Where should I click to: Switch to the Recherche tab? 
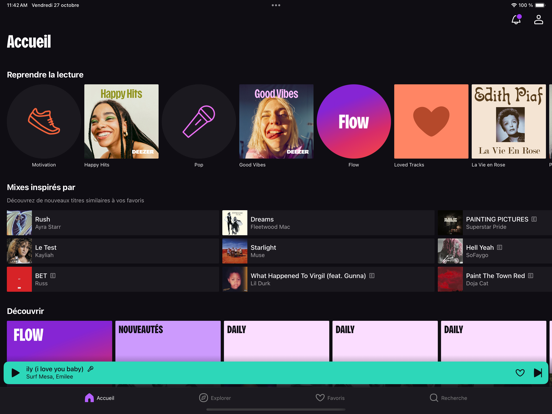448,398
